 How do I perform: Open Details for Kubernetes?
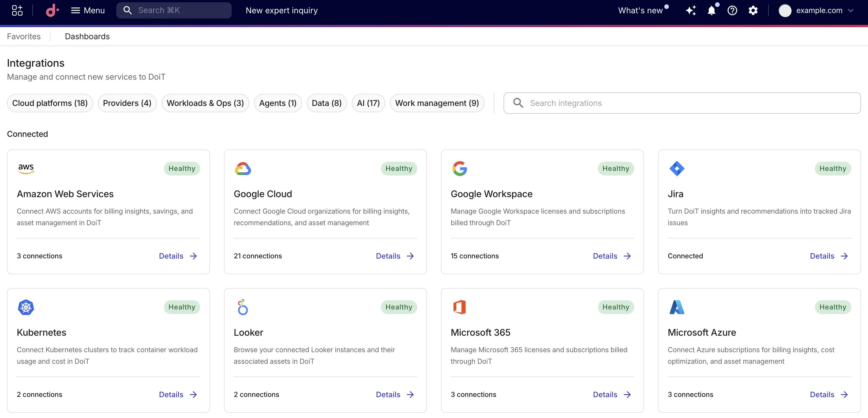click(x=178, y=395)
